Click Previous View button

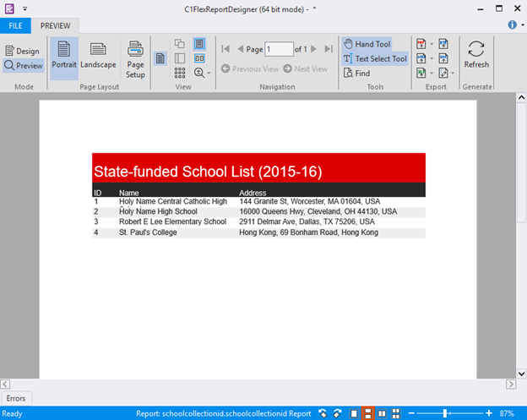point(250,69)
